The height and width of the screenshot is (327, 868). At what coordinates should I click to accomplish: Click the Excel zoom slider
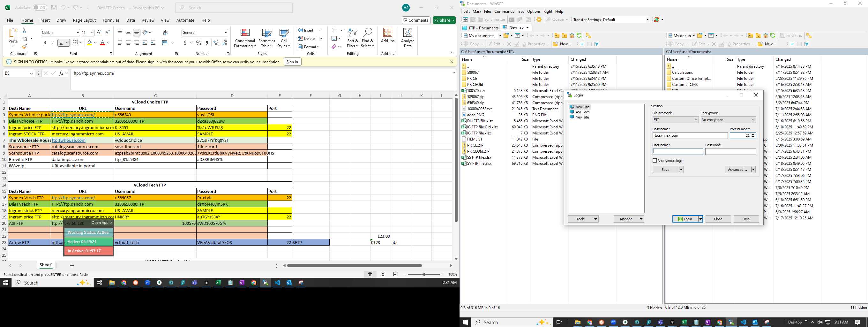coord(424,274)
